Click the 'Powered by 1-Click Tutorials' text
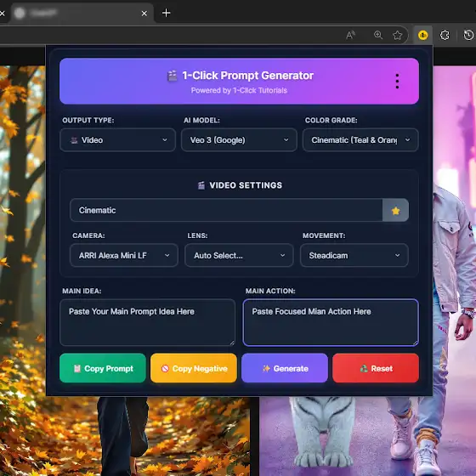This screenshot has width=476, height=476. pos(239,90)
